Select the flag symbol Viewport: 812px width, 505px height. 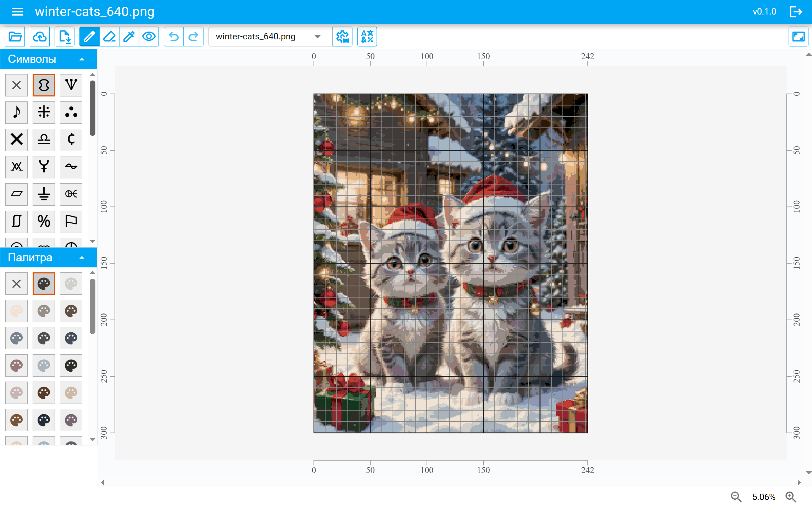pos(71,222)
